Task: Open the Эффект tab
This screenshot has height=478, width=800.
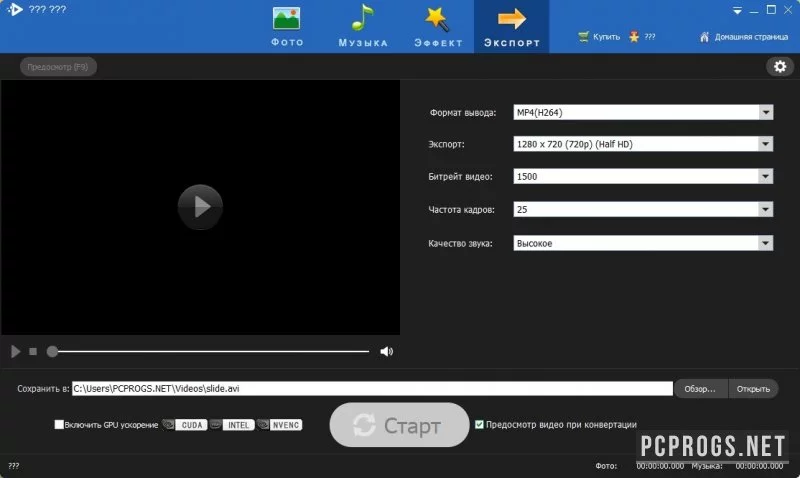Action: [438, 27]
